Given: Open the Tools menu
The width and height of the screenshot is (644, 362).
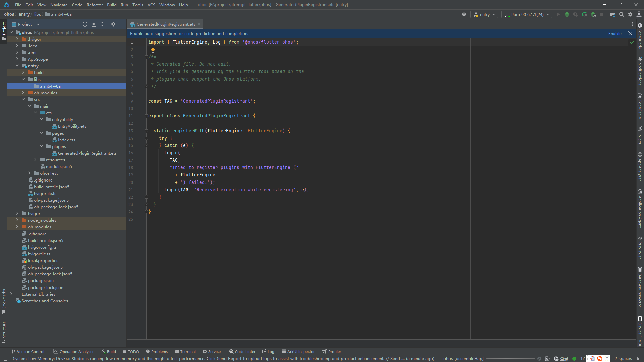Looking at the screenshot, I should (x=138, y=5).
